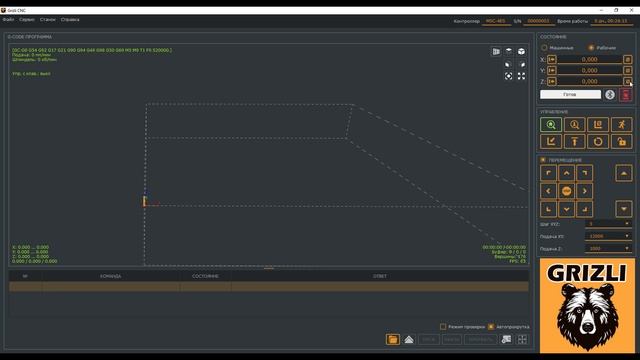
Task: Fit toolpath to viewport icon
Action: [x=521, y=76]
